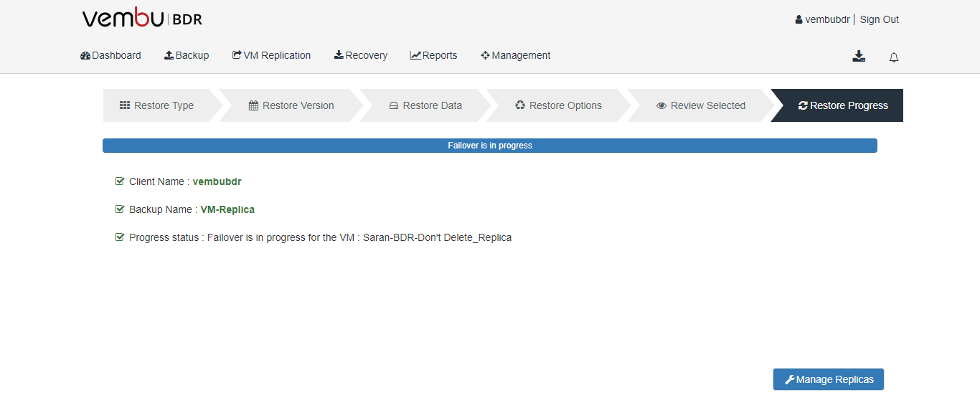
Task: Click the drive icon in Restore Data step
Action: coord(393,105)
